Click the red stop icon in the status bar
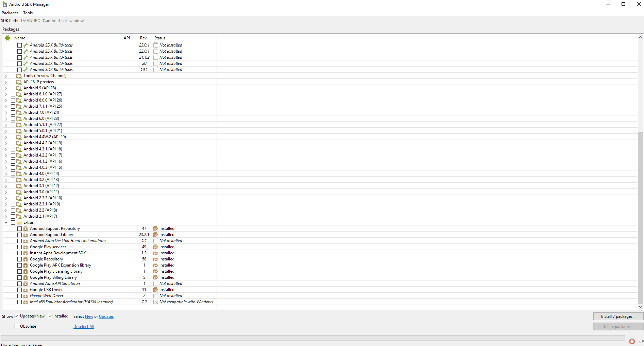This screenshot has width=644, height=346. (x=632, y=341)
